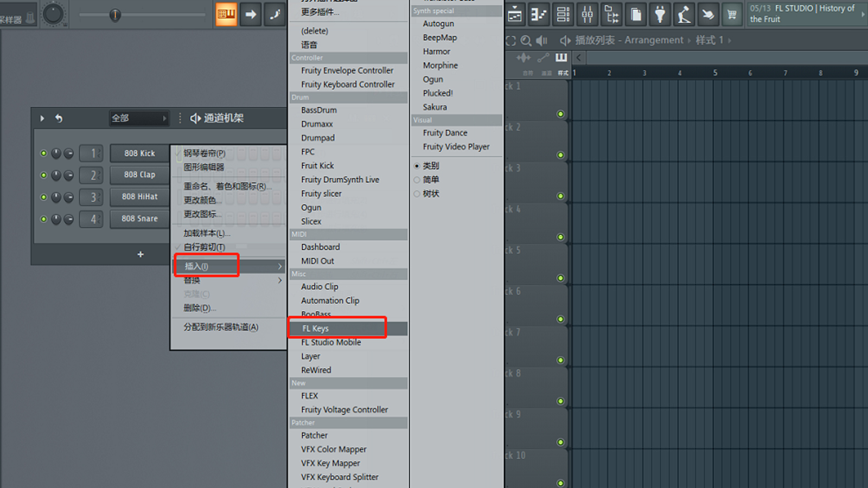Click the touch controller hand icon
Viewport: 868px width, 488px height.
coord(708,15)
